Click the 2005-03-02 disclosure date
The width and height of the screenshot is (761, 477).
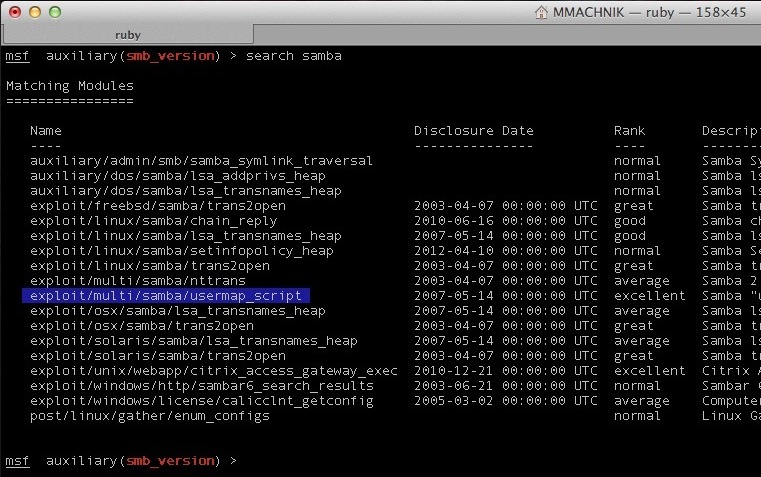point(453,401)
